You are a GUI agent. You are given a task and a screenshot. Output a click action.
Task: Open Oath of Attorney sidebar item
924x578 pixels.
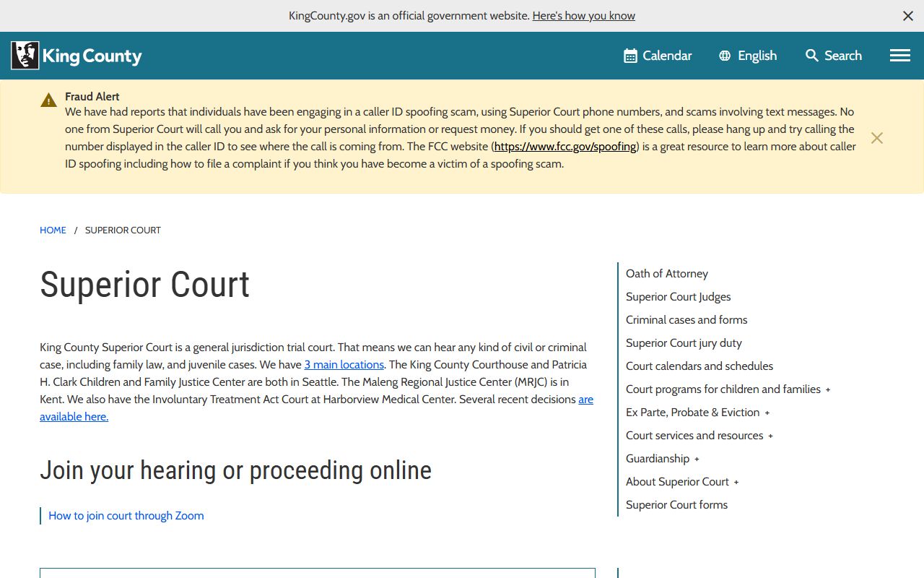667,274
